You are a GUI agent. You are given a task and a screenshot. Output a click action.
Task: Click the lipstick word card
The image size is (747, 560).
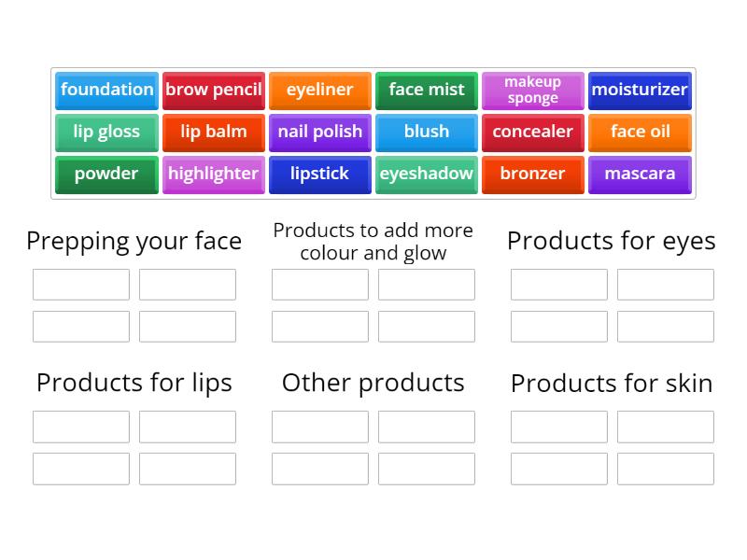(320, 175)
